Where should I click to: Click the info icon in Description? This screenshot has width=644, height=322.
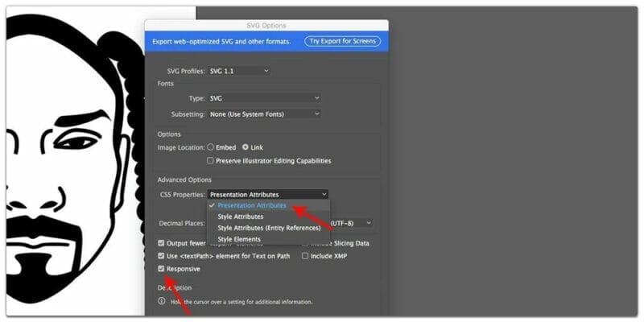click(162, 302)
